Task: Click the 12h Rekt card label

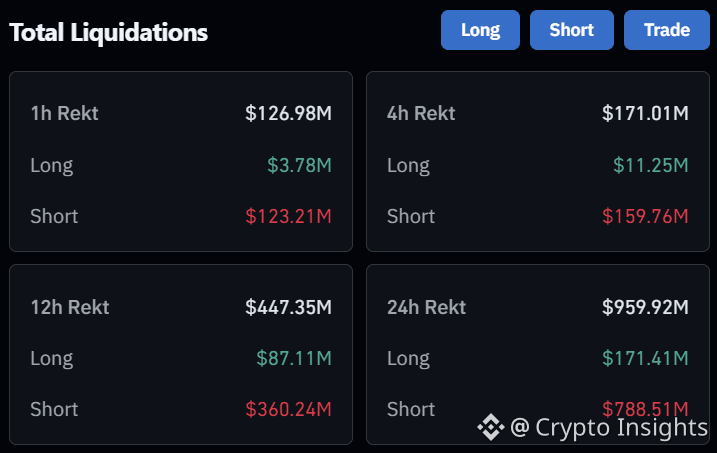Action: [70, 307]
